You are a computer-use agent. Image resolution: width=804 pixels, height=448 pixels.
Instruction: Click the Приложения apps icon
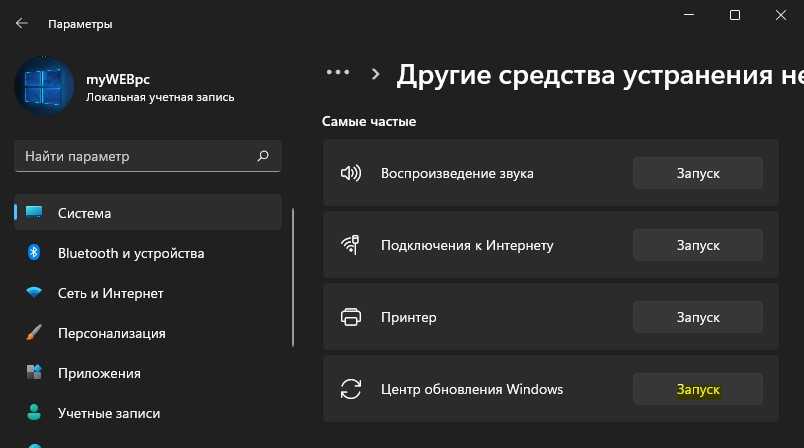click(34, 372)
